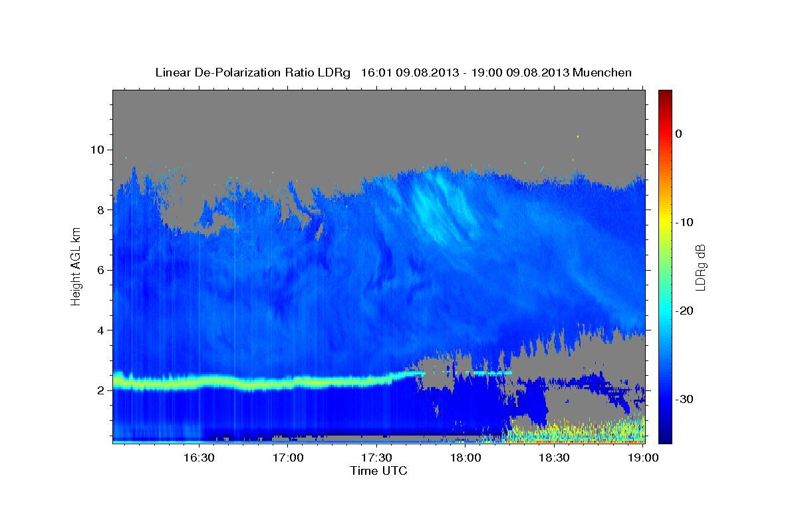The image size is (798, 532).
Task: Click the light cyan streaks near 8 km
Action: pos(442,206)
